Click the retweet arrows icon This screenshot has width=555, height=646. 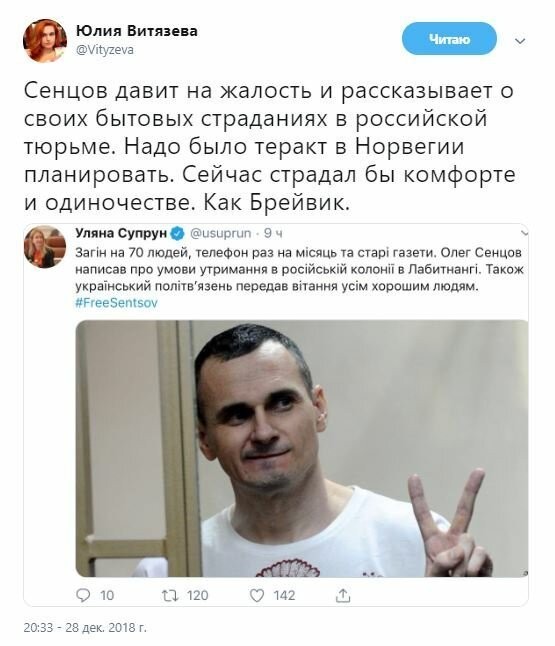(x=170, y=595)
